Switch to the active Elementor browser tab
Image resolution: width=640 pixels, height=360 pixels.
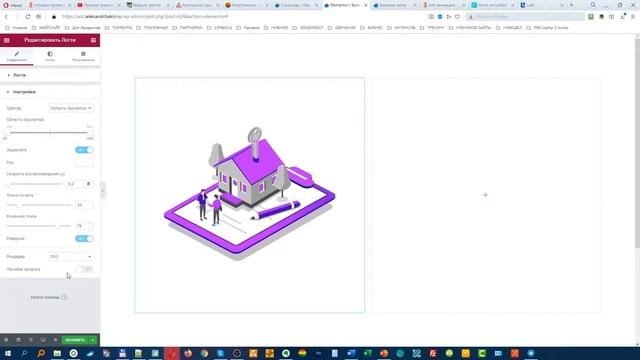coord(346,5)
